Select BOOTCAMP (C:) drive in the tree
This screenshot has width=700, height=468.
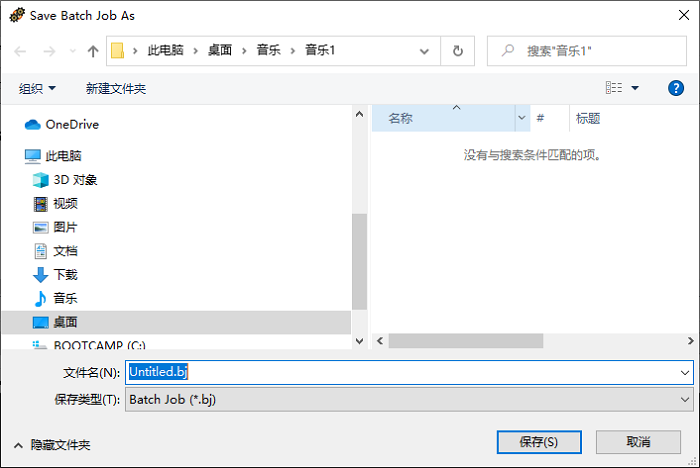[x=89, y=345]
